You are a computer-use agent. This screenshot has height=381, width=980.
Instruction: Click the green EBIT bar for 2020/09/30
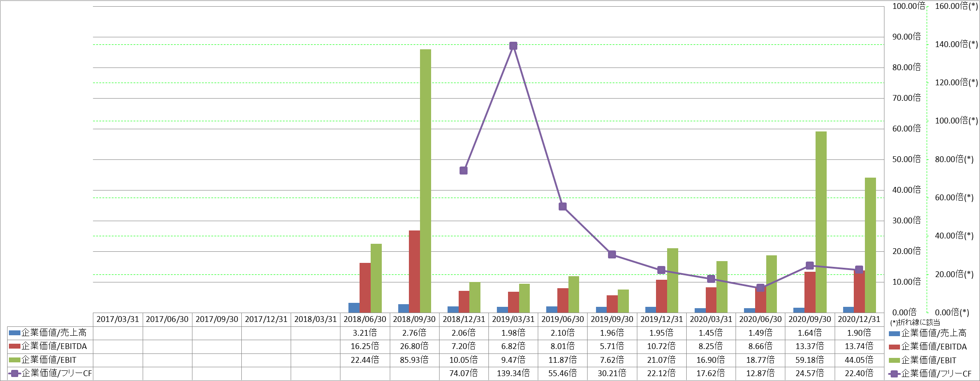(x=821, y=222)
